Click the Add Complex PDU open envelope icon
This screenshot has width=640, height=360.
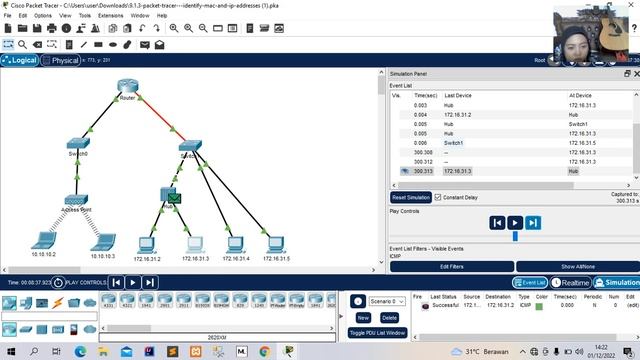click(x=160, y=44)
